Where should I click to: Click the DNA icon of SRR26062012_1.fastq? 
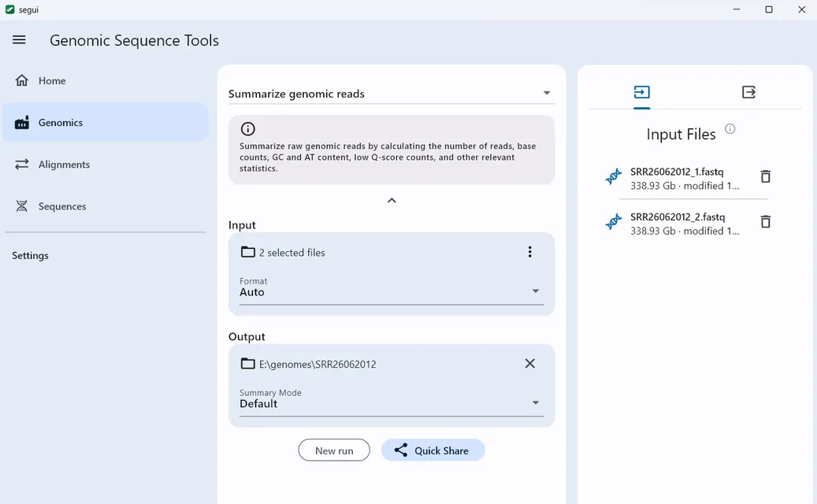tap(614, 177)
